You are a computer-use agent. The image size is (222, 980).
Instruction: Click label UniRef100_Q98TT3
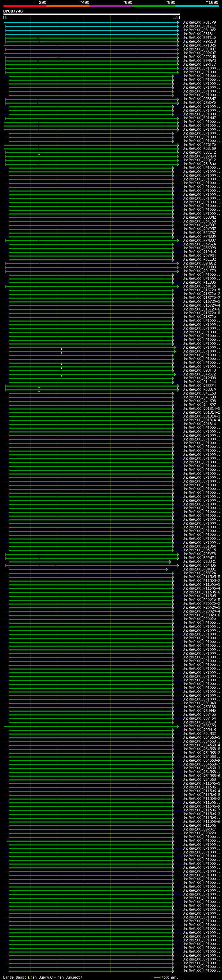click(x=199, y=370)
